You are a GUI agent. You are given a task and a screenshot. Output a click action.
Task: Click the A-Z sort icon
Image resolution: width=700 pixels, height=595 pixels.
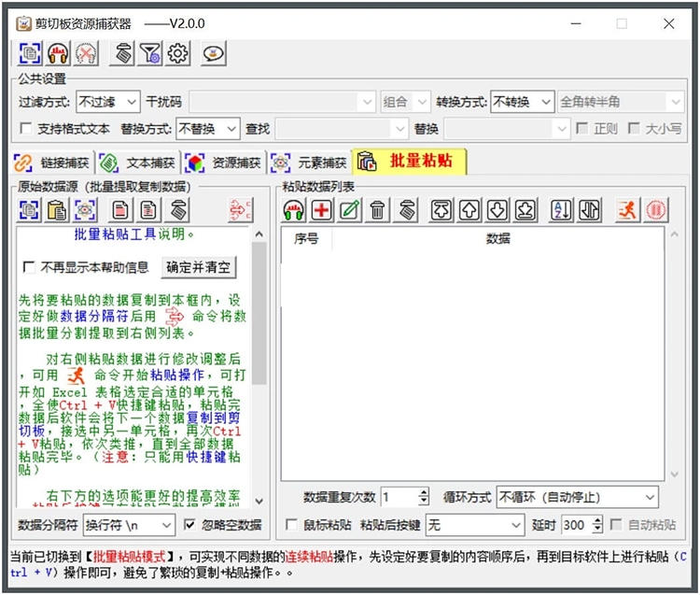[x=561, y=210]
